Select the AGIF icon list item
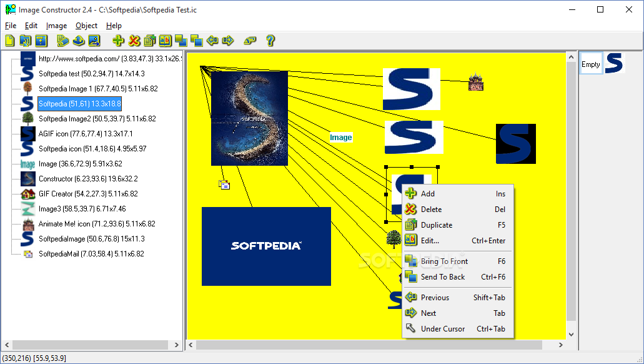The width and height of the screenshot is (644, 364). point(86,134)
